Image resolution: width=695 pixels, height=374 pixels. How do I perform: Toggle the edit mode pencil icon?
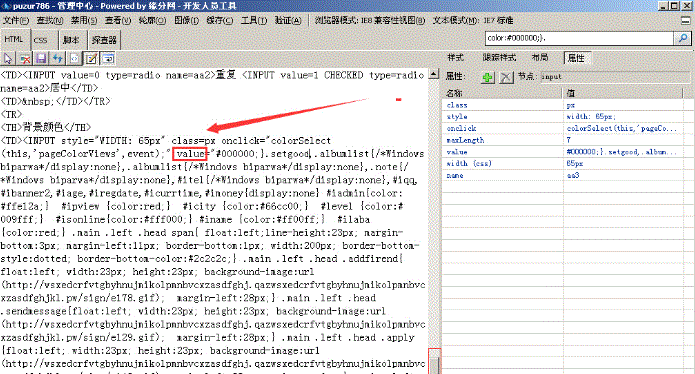tap(91, 58)
